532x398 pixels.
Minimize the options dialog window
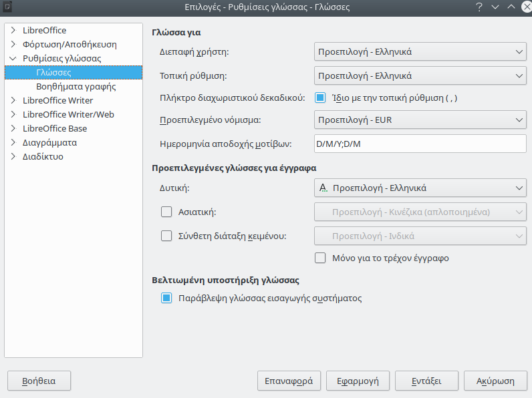495,7
